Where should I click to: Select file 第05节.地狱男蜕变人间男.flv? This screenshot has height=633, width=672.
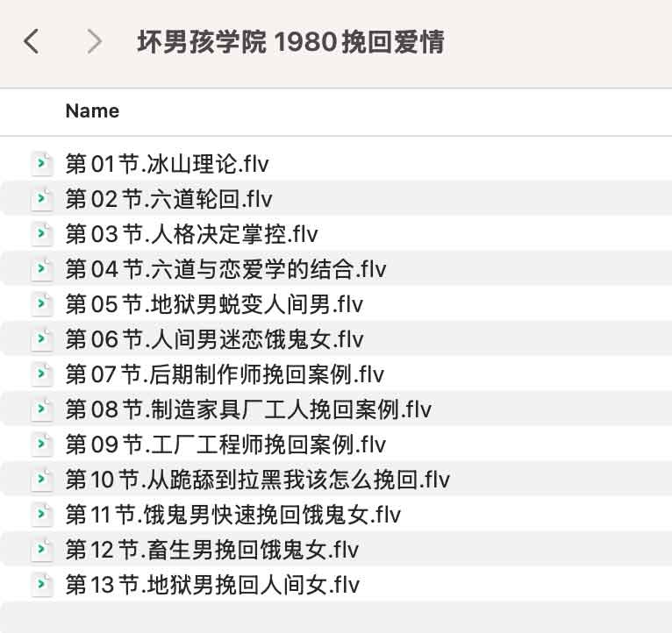click(x=214, y=304)
